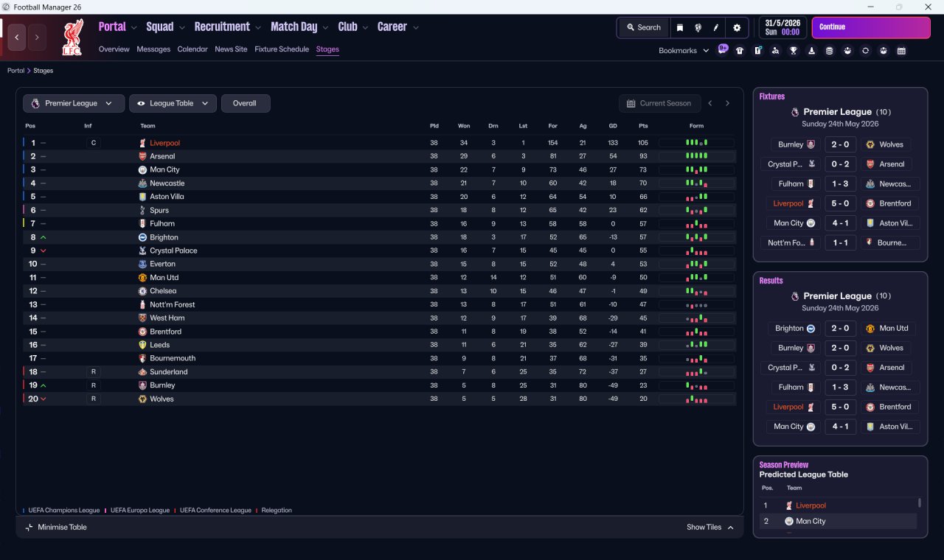This screenshot has height=560, width=944.
Task: Switch to the News Site tab
Action: click(231, 49)
